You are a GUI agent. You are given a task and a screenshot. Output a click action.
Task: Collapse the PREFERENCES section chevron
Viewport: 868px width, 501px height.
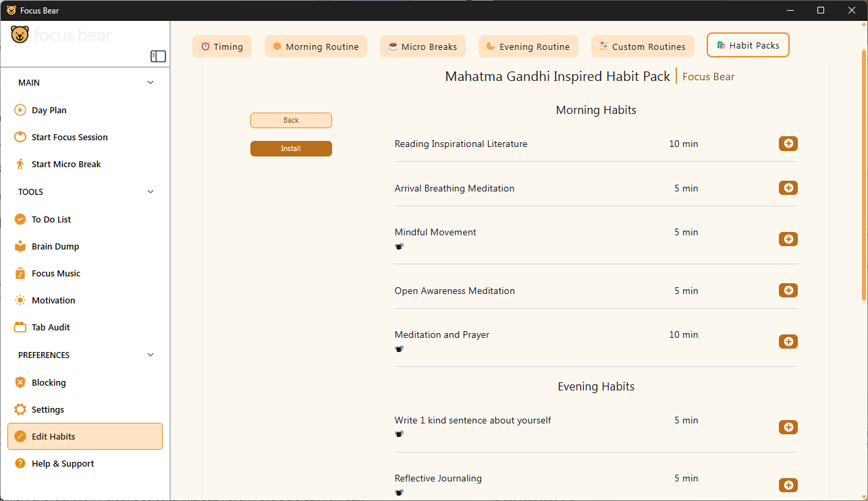click(151, 355)
